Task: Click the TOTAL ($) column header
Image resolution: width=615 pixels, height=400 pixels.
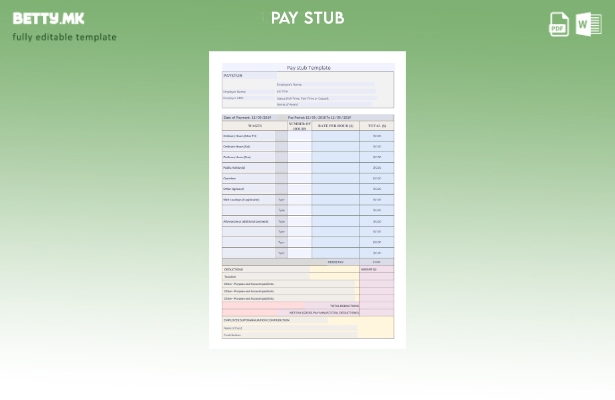Action: [x=376, y=126]
